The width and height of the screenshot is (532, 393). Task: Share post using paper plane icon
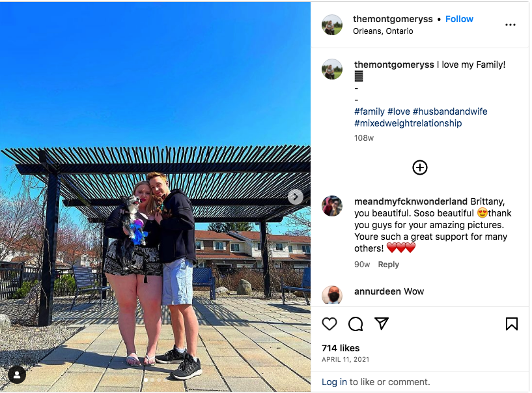[x=382, y=323]
